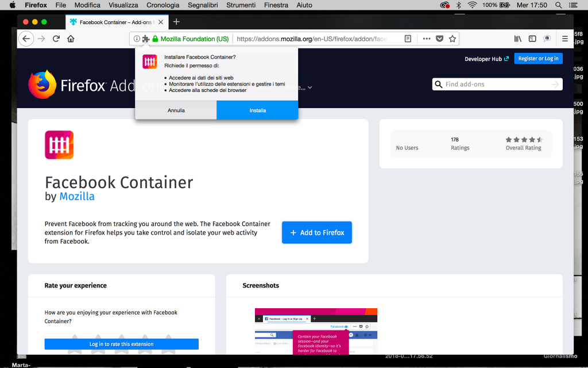Toggle the sidebar view icon
This screenshot has height=368, width=588.
[x=532, y=39]
